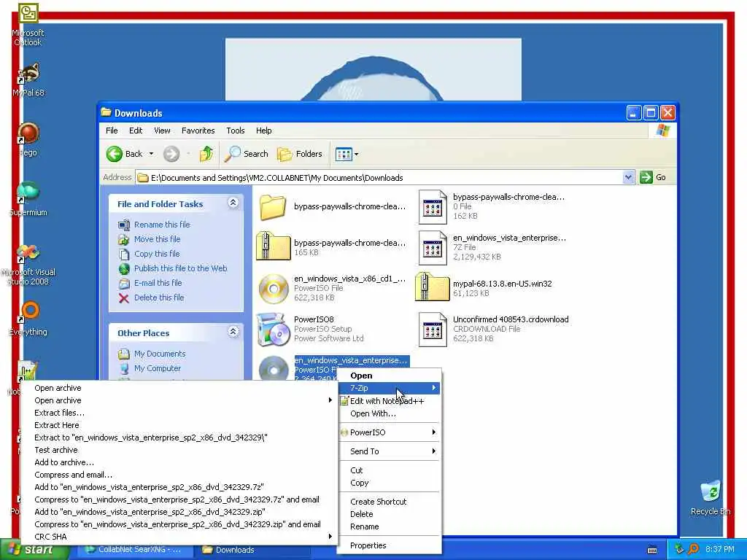Select en_windows_vista_x86_cd1 PowerISO file icon
747x560 pixels.
(274, 289)
